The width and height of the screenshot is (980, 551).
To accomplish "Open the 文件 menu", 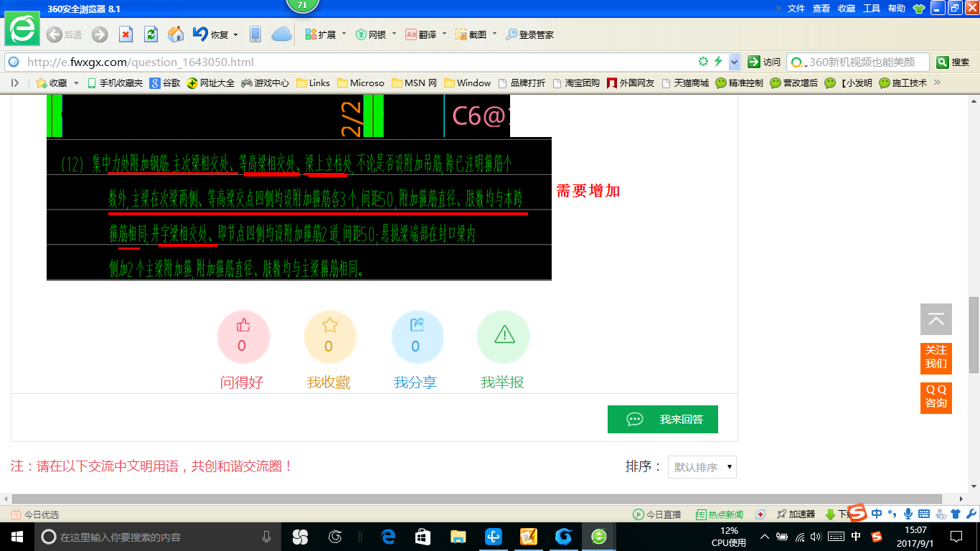I will click(x=796, y=9).
